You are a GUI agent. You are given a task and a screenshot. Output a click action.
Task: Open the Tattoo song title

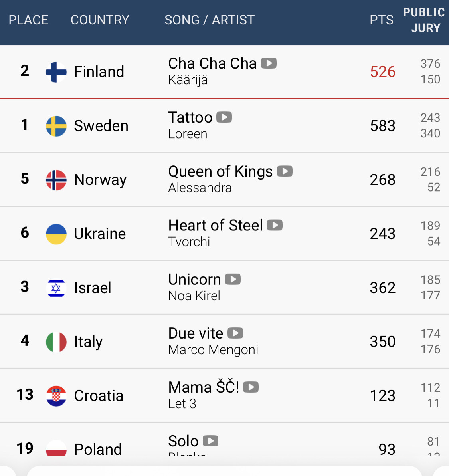coord(190,117)
